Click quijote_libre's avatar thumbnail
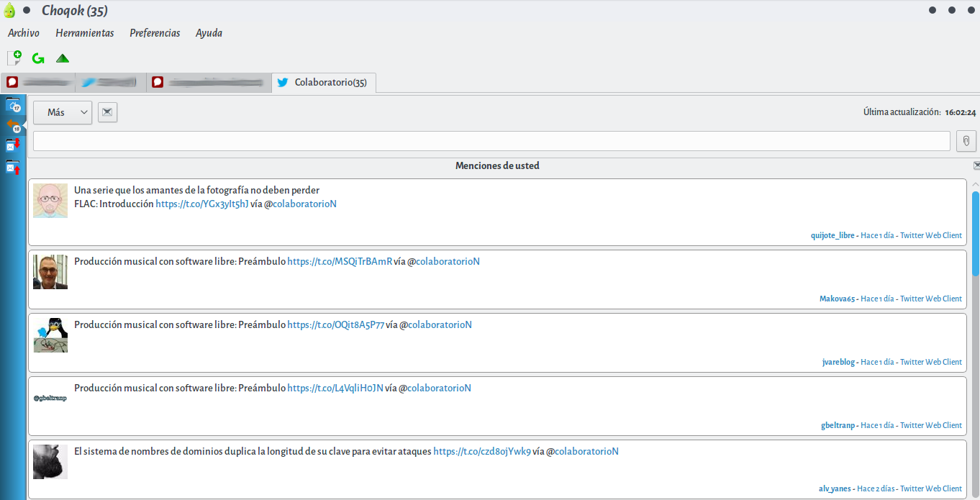The image size is (980, 500). [x=50, y=201]
